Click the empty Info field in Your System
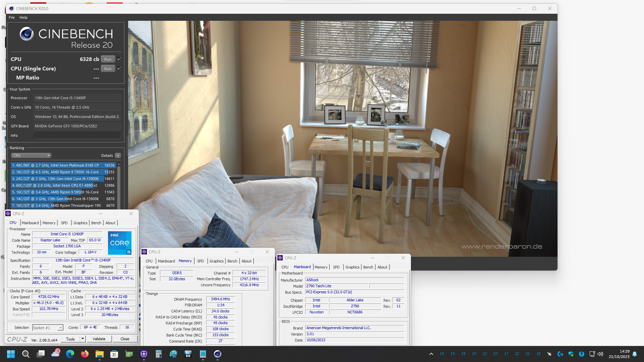Viewport: 644px width, 362px height. coord(77,135)
